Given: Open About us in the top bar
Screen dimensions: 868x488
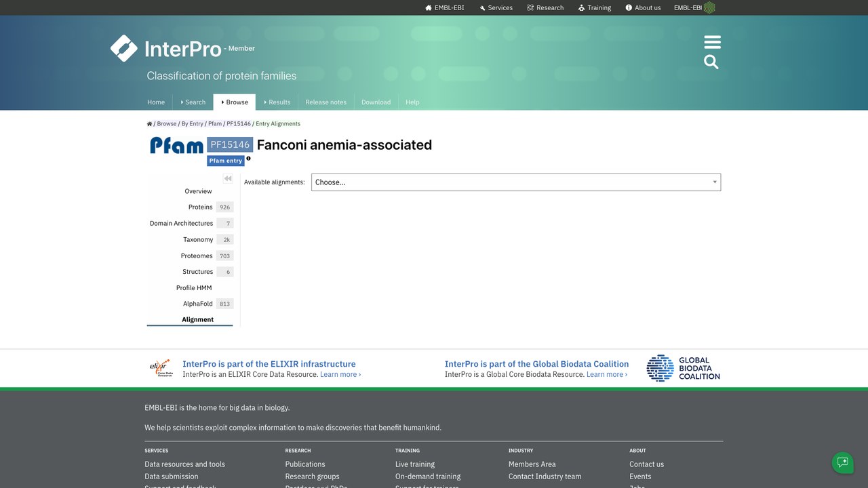Looking at the screenshot, I should point(643,7).
